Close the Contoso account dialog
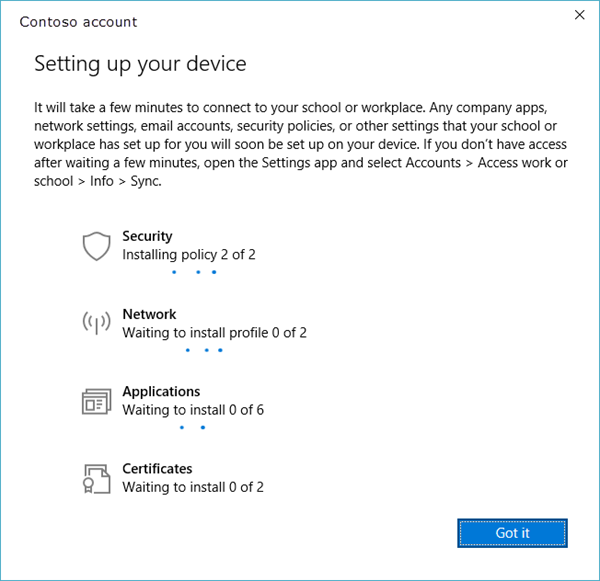Image resolution: width=600 pixels, height=581 pixels. pyautogui.click(x=579, y=15)
